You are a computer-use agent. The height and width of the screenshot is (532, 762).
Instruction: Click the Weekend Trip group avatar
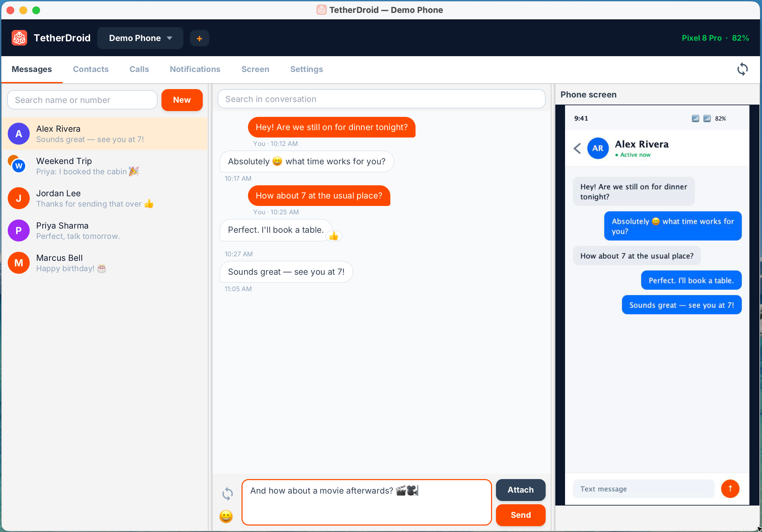click(x=17, y=164)
